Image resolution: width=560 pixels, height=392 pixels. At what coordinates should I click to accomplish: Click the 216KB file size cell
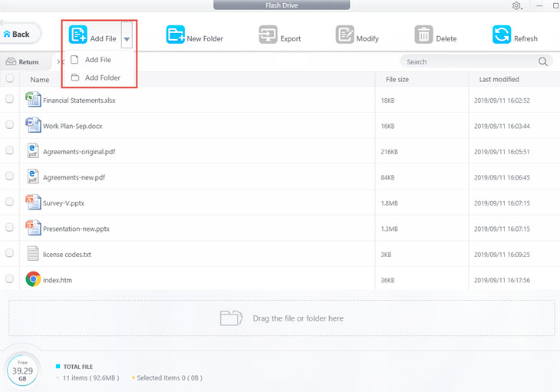(389, 152)
